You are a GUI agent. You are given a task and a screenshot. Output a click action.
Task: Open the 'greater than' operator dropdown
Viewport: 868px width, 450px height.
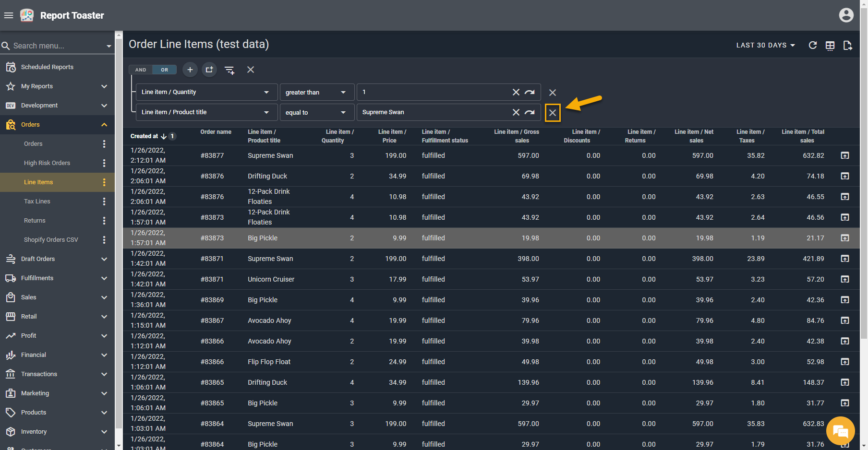(316, 92)
